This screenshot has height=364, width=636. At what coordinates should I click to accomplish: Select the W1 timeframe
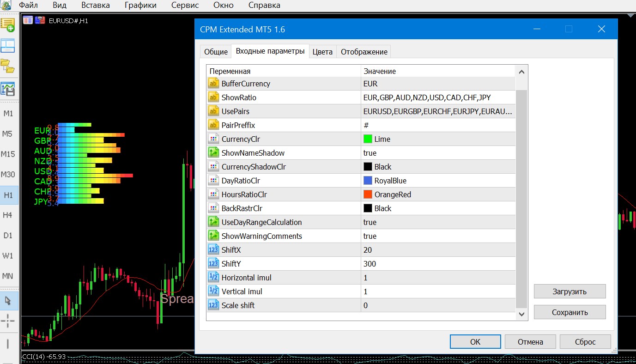click(8, 256)
